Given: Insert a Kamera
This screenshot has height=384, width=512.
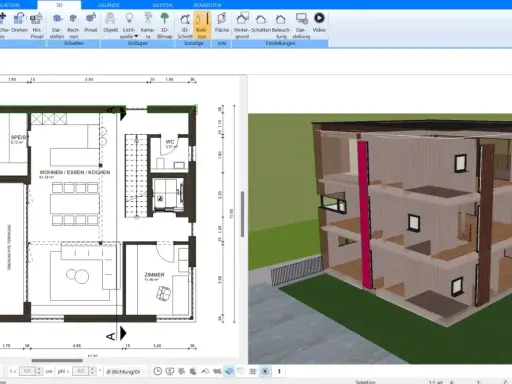Looking at the screenshot, I should tap(148, 25).
